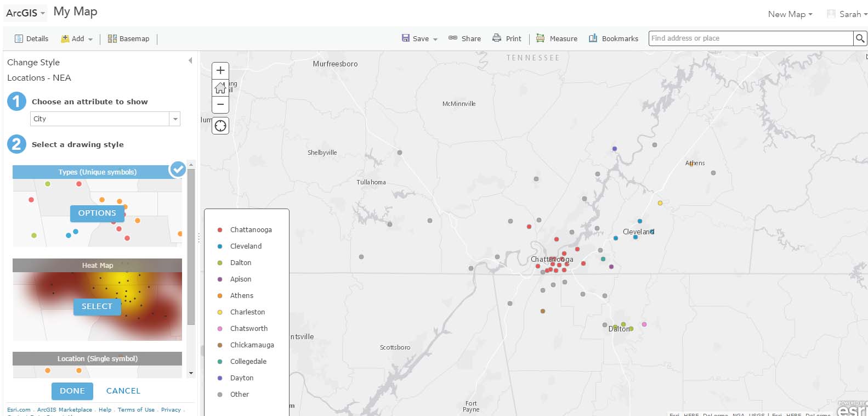Open Bookmarks from the toolbar

613,38
